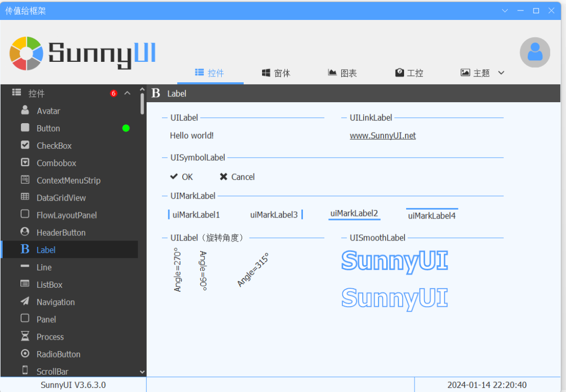Select the DataGridView grid icon
566x392 pixels.
pos(25,197)
